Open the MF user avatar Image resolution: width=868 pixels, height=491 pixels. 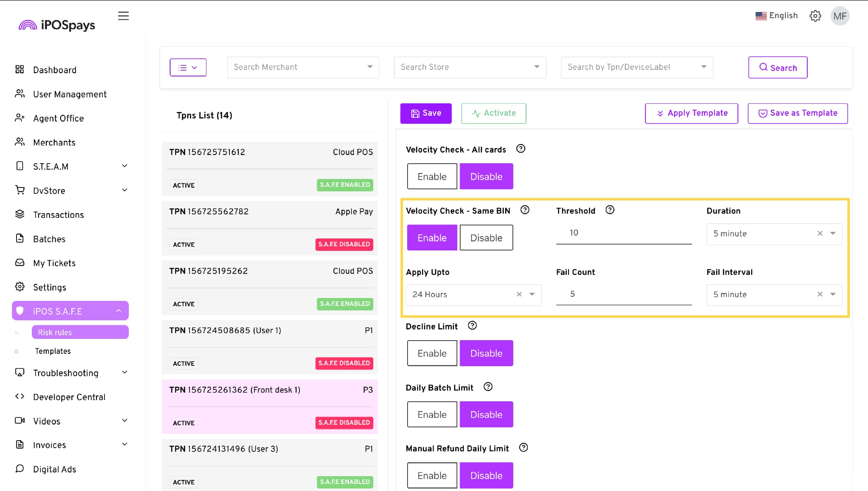pyautogui.click(x=840, y=16)
